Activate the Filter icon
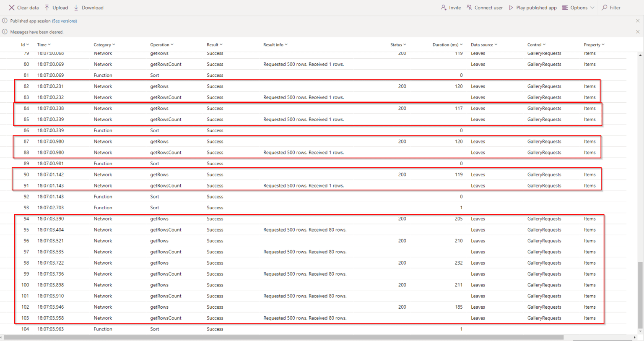This screenshot has width=644, height=341. [x=604, y=7]
